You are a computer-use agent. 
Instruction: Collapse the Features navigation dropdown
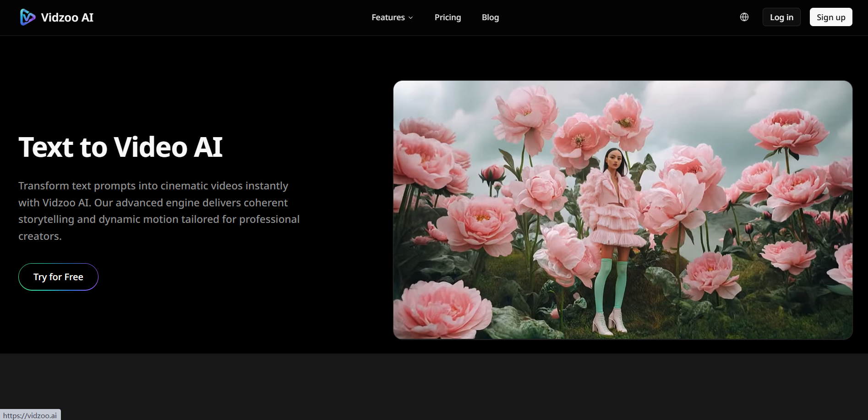(x=392, y=17)
